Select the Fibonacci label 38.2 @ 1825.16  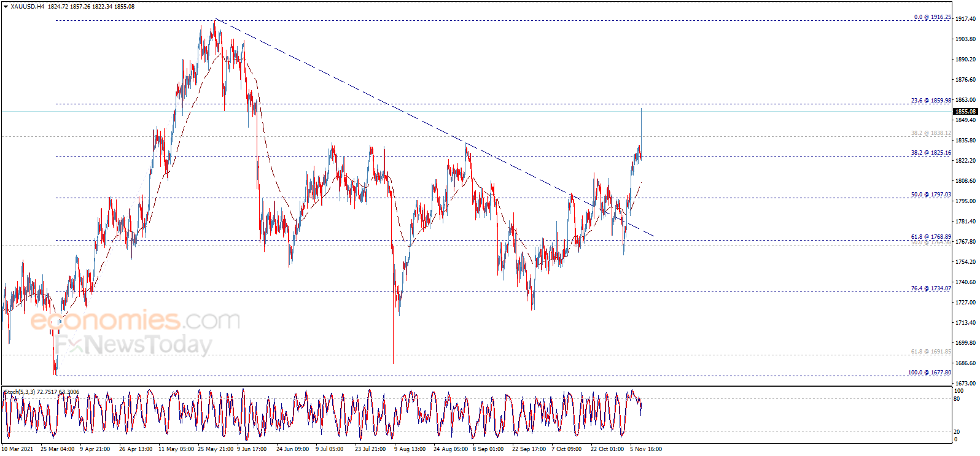click(931, 153)
